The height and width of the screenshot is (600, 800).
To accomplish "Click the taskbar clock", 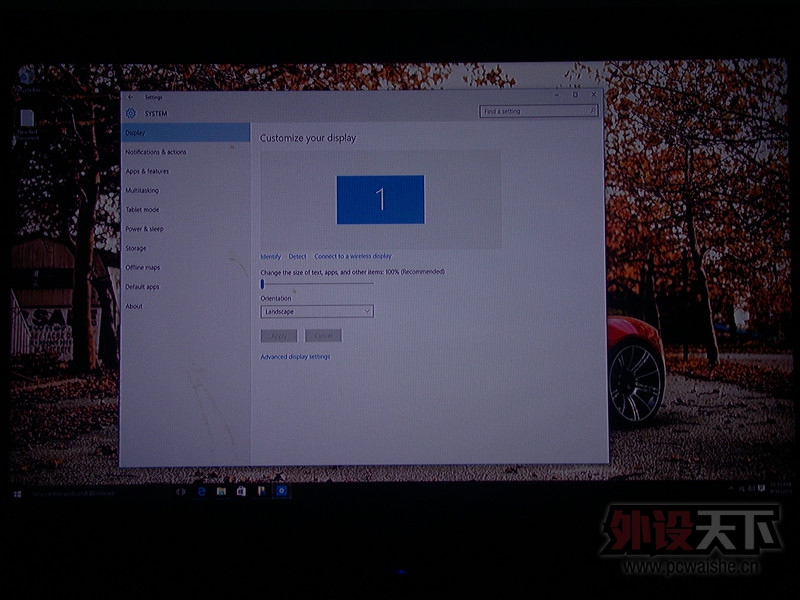I will pos(780,487).
